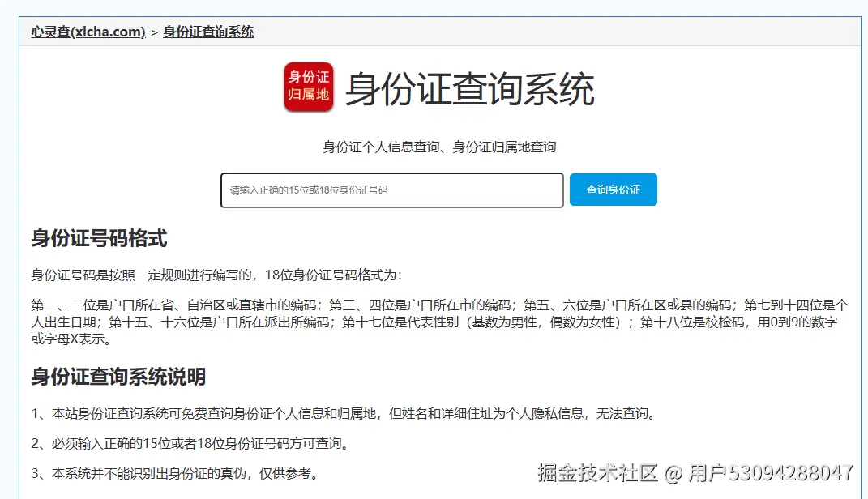Click the line starting 身份证号码是按照一定规则
This screenshot has height=499, width=868.
tap(216, 275)
